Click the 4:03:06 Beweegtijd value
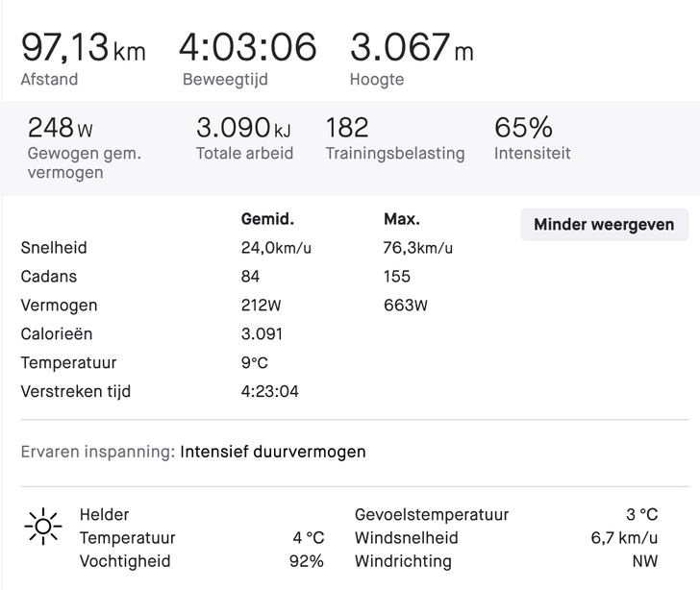The image size is (700, 590). coord(248,47)
